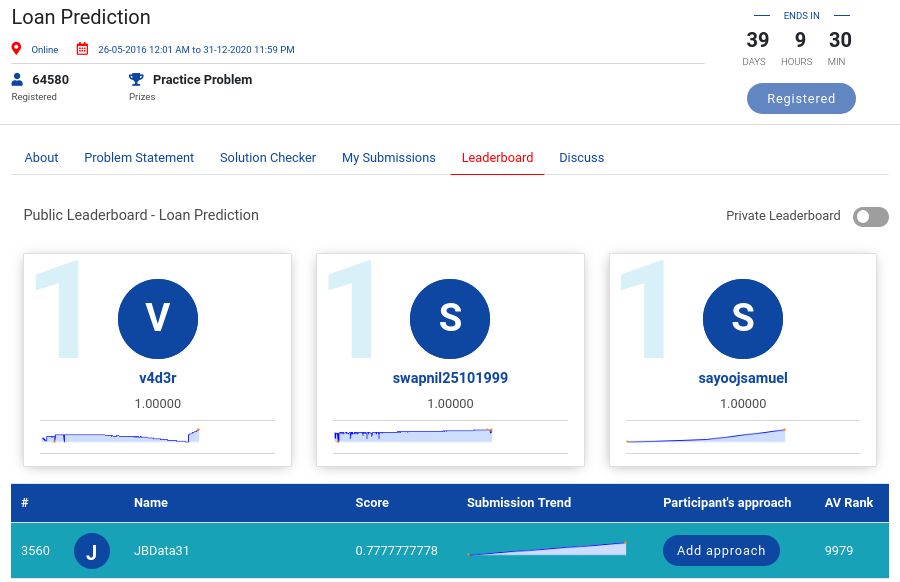Image resolution: width=900 pixels, height=582 pixels.
Task: Open the Solution Checker tab
Action: (x=268, y=158)
